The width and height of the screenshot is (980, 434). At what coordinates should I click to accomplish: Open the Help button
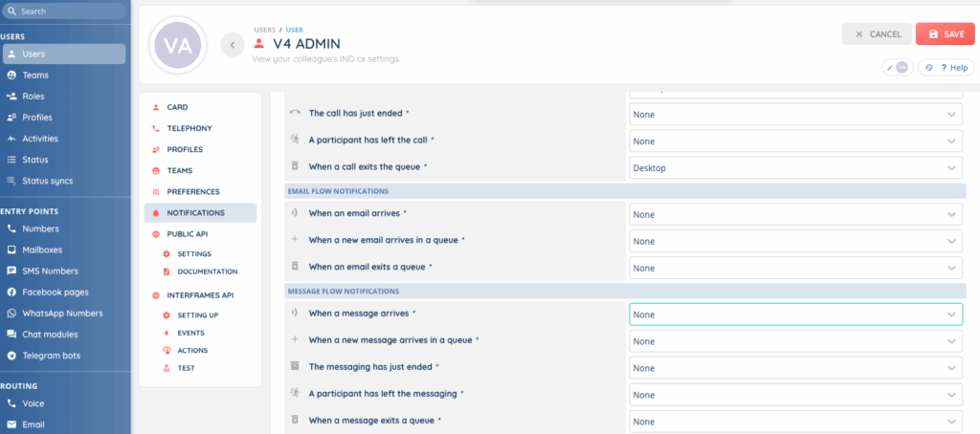(x=947, y=68)
